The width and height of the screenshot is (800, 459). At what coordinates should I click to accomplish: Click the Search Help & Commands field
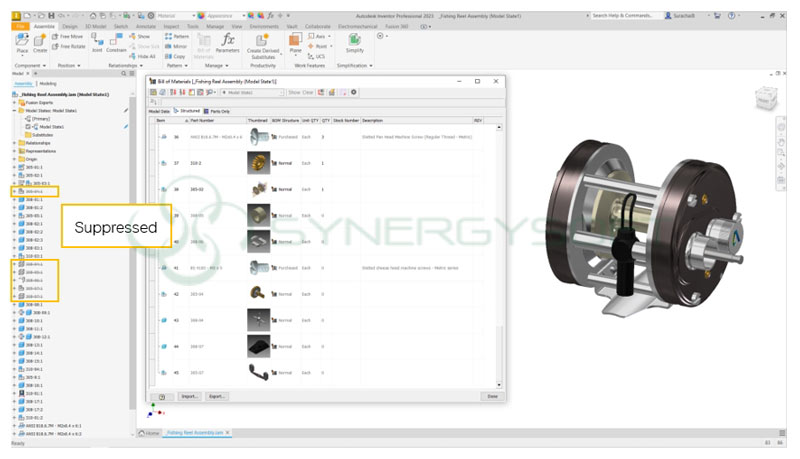[635, 16]
